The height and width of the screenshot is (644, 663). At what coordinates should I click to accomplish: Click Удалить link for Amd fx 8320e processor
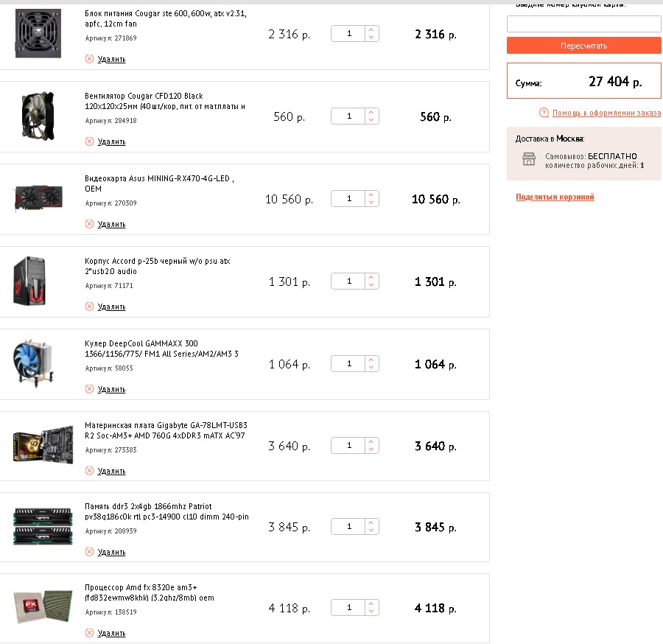pos(111,633)
